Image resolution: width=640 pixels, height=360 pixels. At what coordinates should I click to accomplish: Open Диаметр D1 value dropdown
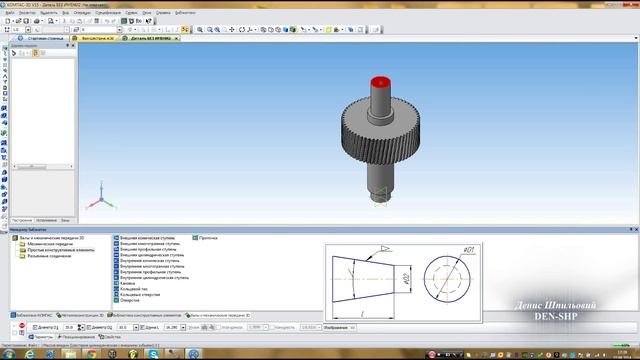(82, 327)
